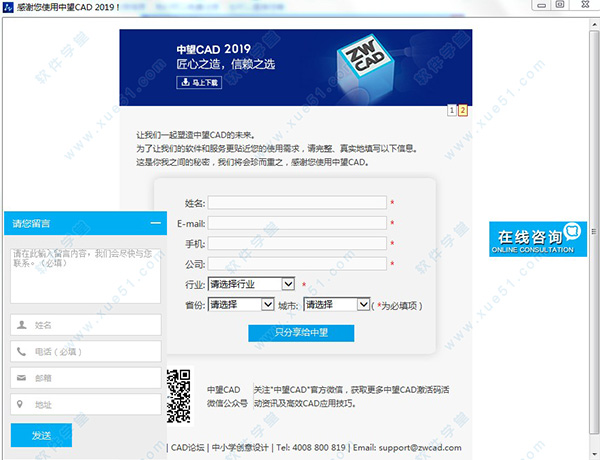The height and width of the screenshot is (460, 600).
Task: Click the vertical scrollbar of the page
Action: point(594,232)
